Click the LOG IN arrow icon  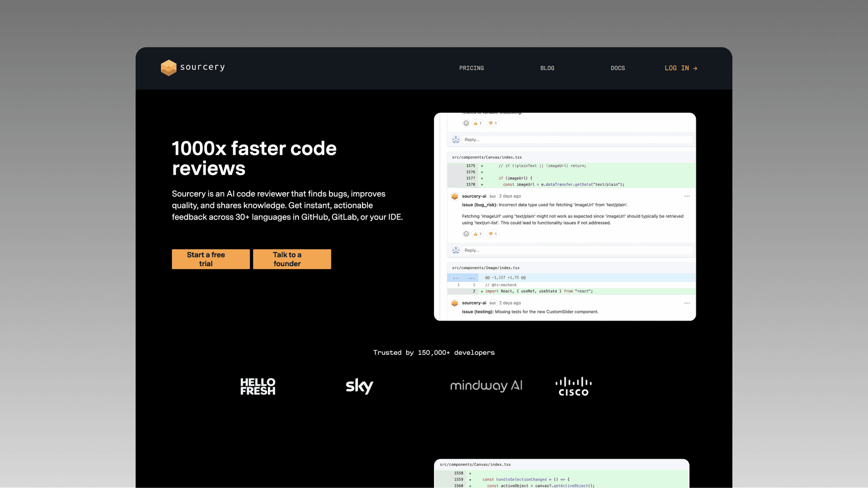pyautogui.click(x=696, y=68)
